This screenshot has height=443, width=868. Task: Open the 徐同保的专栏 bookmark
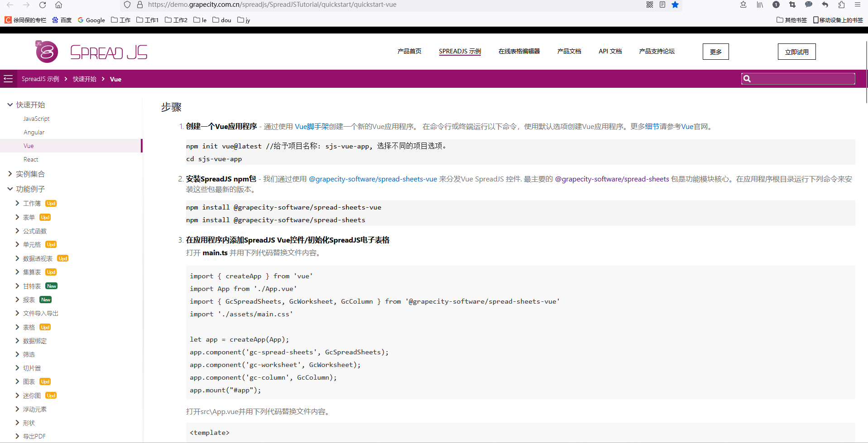tap(25, 20)
